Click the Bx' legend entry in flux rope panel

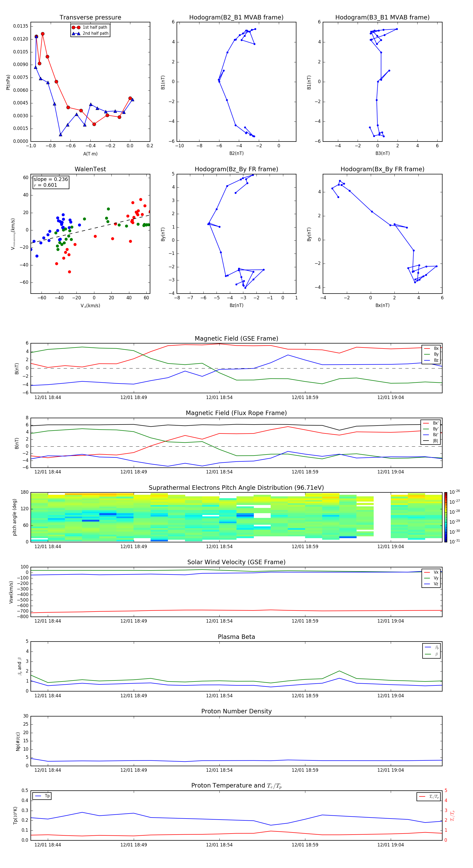coord(431,423)
